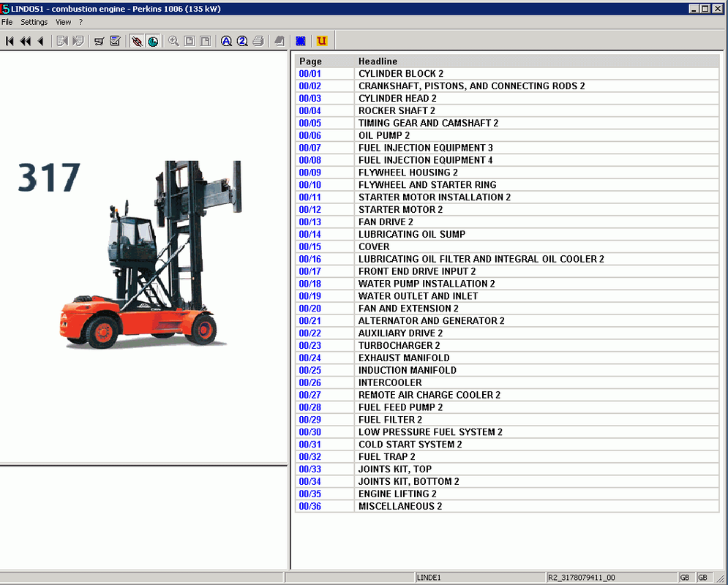The height and width of the screenshot is (585, 728).
Task: Open the shopping cart icon
Action: (x=99, y=41)
